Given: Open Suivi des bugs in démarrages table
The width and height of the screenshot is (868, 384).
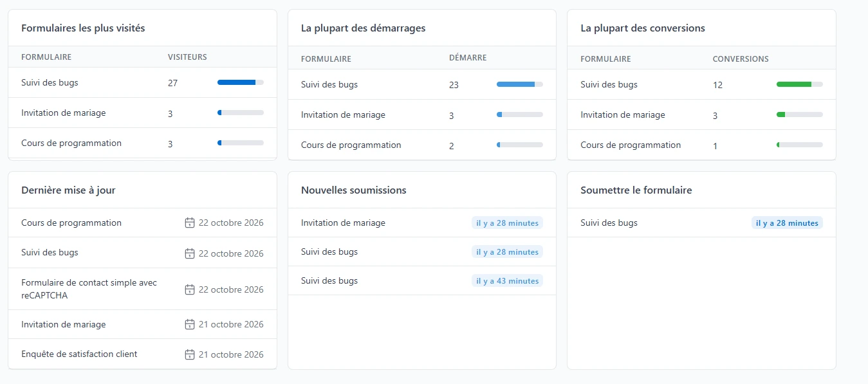Looking at the screenshot, I should [329, 84].
